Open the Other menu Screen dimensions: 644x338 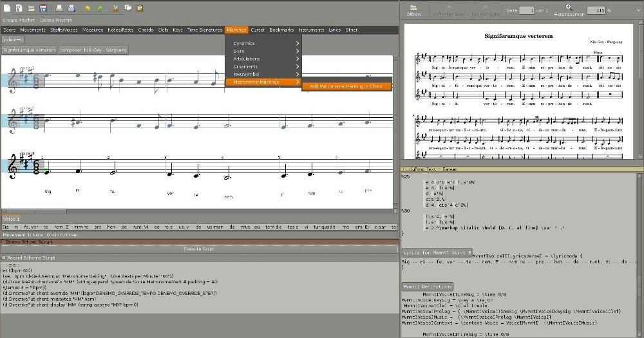[x=352, y=30]
